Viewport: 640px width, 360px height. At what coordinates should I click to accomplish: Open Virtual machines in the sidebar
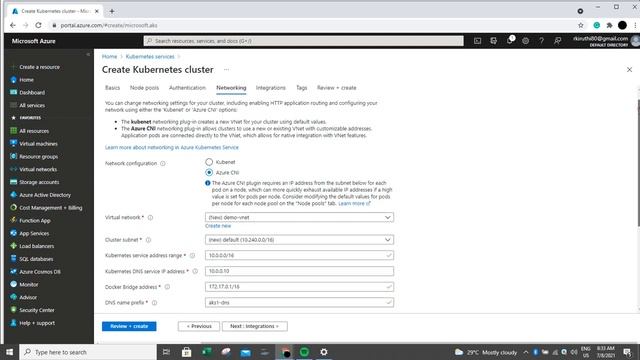tap(38, 144)
